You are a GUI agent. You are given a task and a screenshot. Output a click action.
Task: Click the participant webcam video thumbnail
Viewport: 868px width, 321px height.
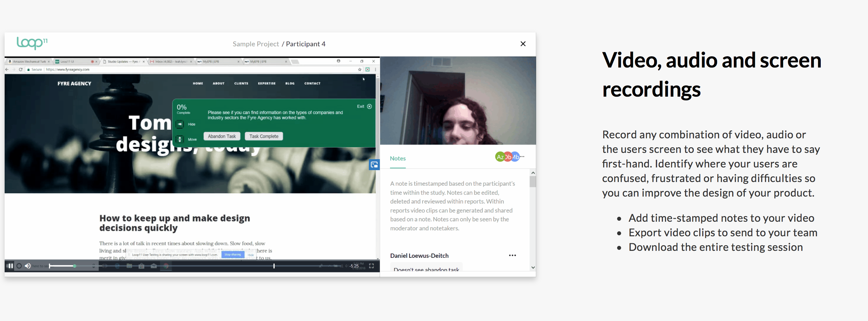click(458, 101)
